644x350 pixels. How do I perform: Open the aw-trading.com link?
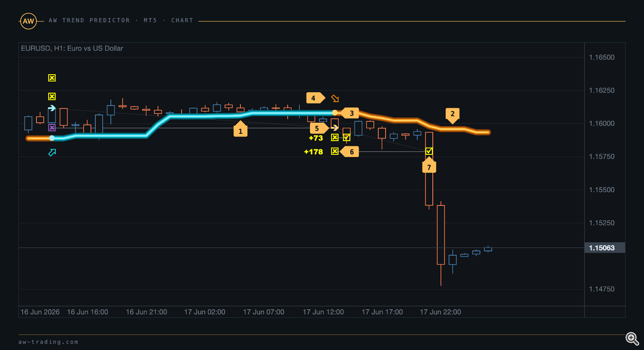(x=49, y=342)
